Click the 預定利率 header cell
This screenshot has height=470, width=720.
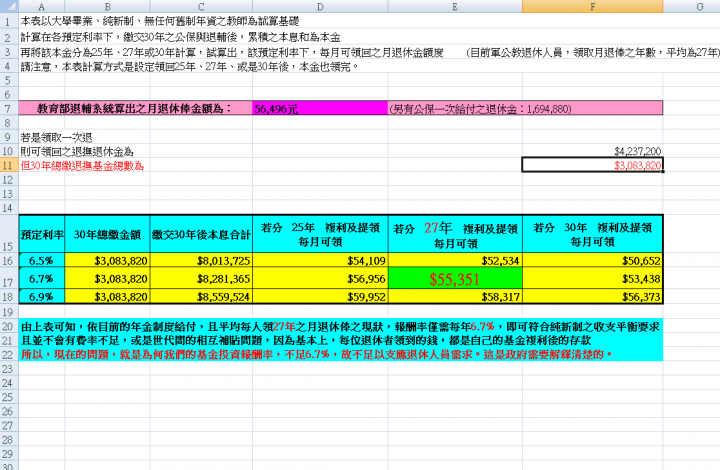tap(42, 234)
